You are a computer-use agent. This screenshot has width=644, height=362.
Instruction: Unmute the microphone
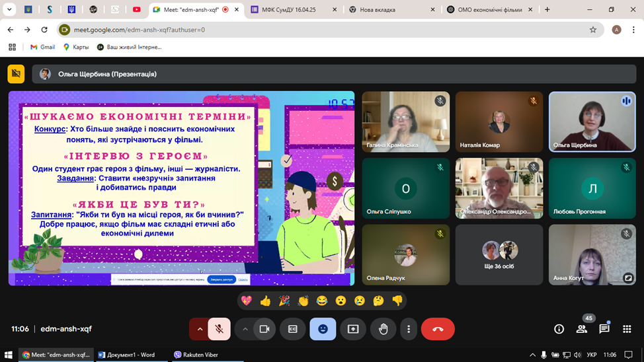[220, 329]
